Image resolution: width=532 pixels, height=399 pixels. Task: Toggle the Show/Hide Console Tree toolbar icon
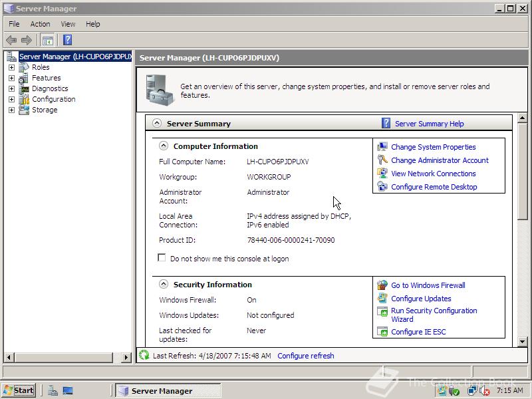(48, 40)
